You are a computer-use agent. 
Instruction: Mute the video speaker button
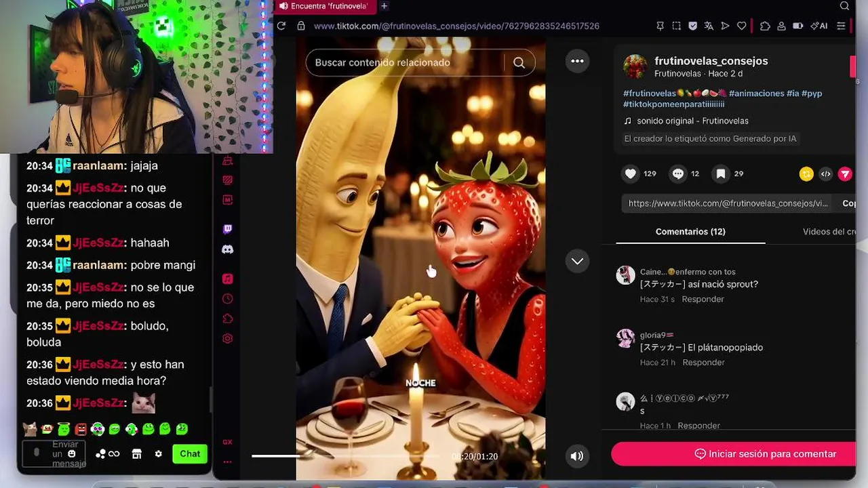(x=577, y=456)
